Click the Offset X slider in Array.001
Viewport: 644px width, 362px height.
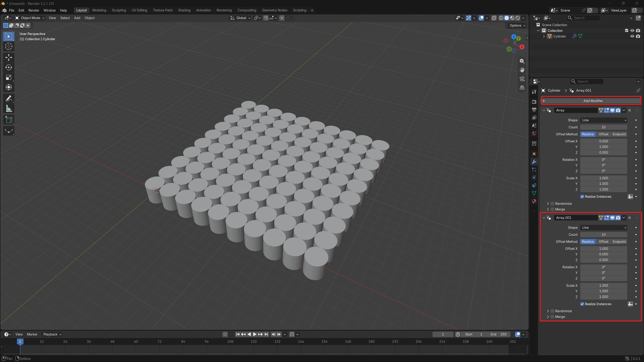(x=604, y=249)
